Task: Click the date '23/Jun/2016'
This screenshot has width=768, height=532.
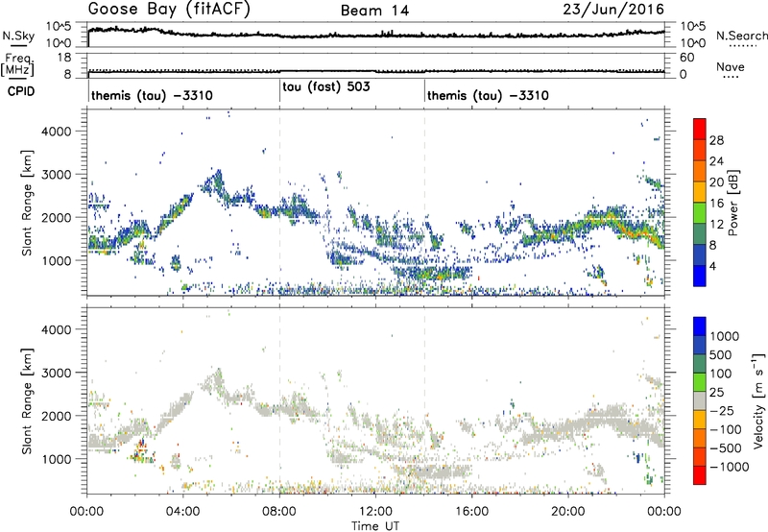Action: point(613,9)
